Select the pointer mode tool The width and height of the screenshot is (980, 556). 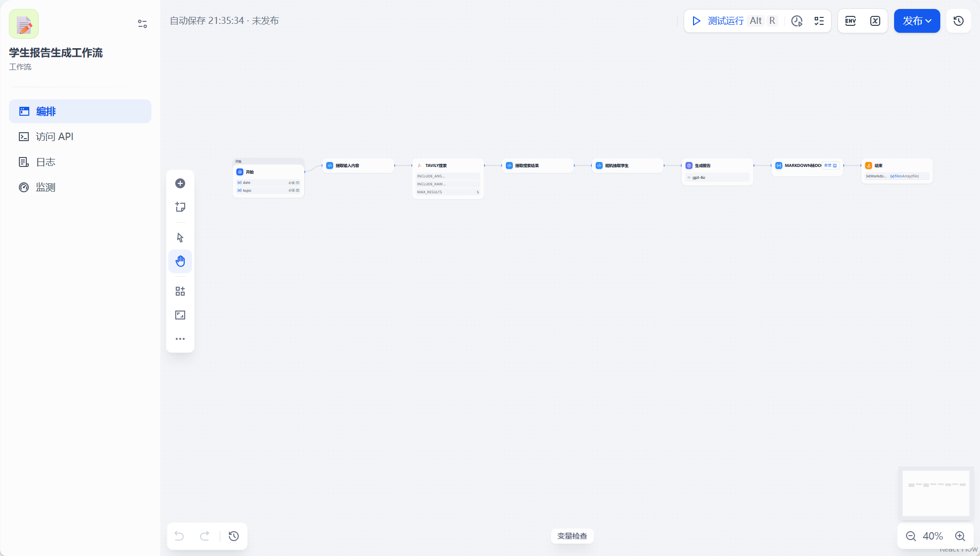tap(180, 238)
